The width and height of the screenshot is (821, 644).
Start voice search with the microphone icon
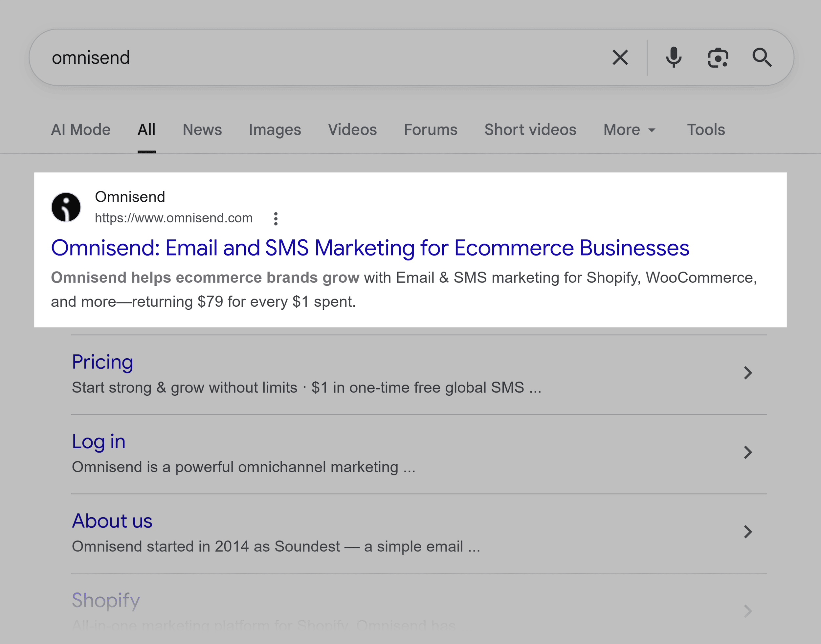673,57
